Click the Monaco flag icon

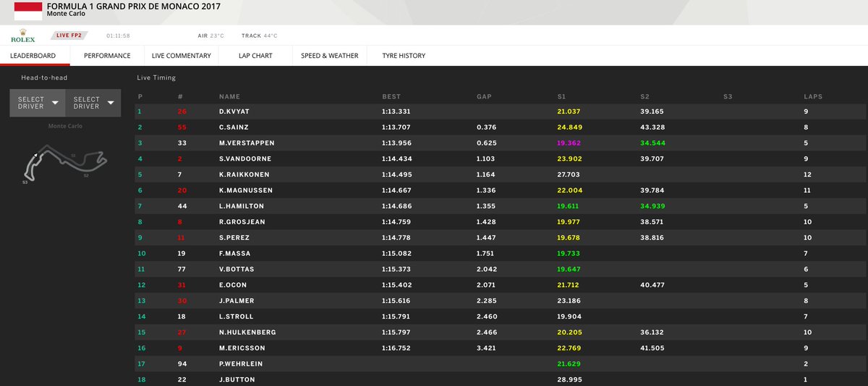pos(28,10)
